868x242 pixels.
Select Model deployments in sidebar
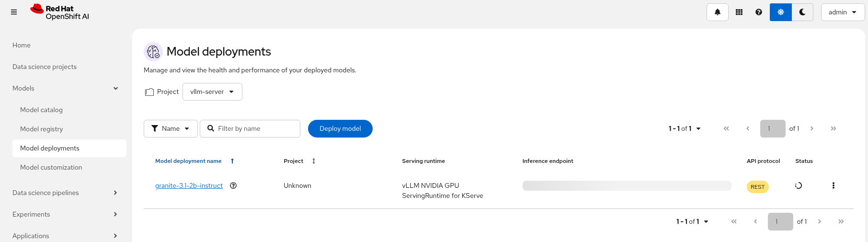(69, 148)
